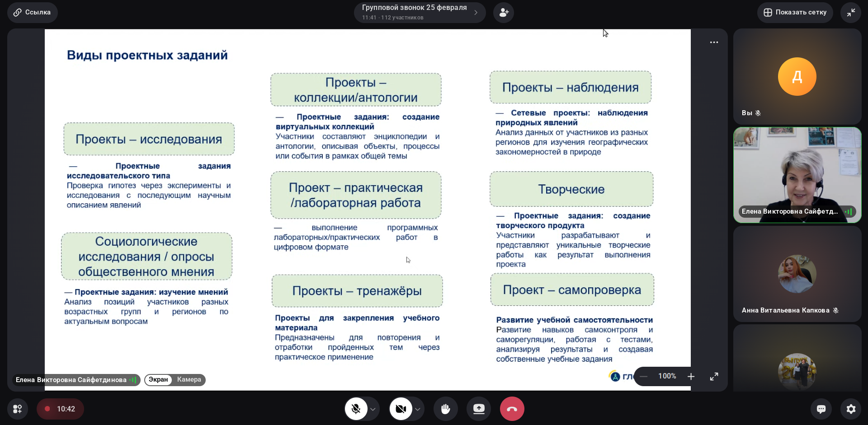Click the Ссылка link button

pos(32,13)
